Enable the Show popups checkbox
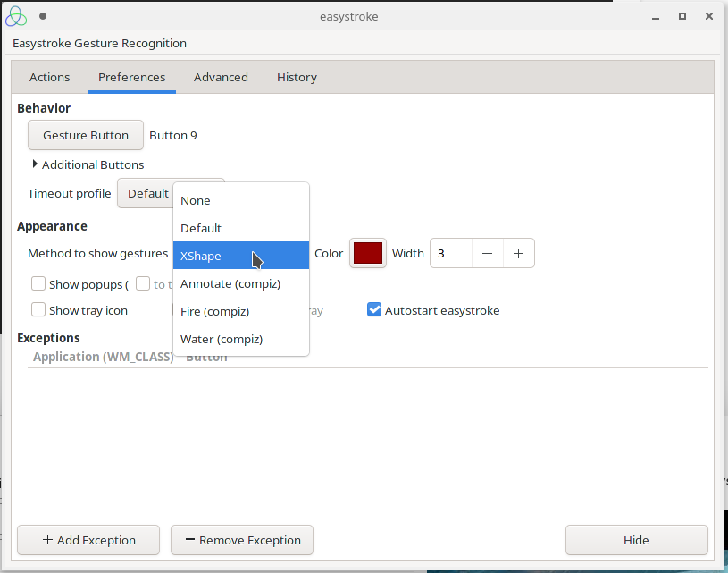Viewport: 728px width, 573px height. 38,283
